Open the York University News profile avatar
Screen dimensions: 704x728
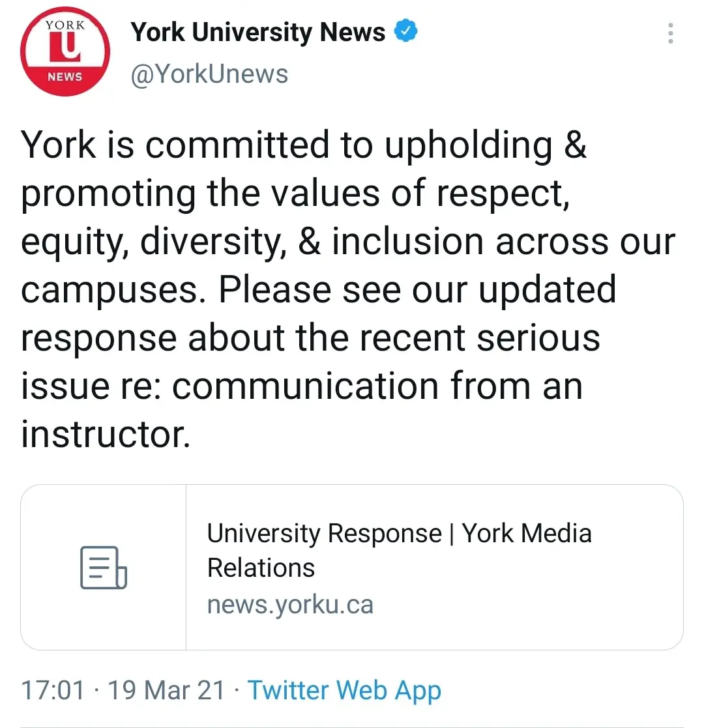tap(65, 53)
